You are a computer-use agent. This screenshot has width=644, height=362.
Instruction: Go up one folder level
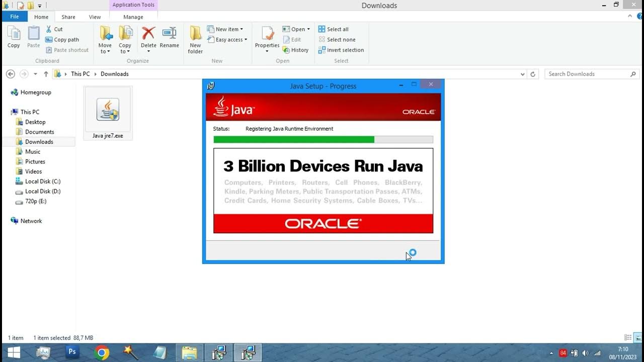46,74
